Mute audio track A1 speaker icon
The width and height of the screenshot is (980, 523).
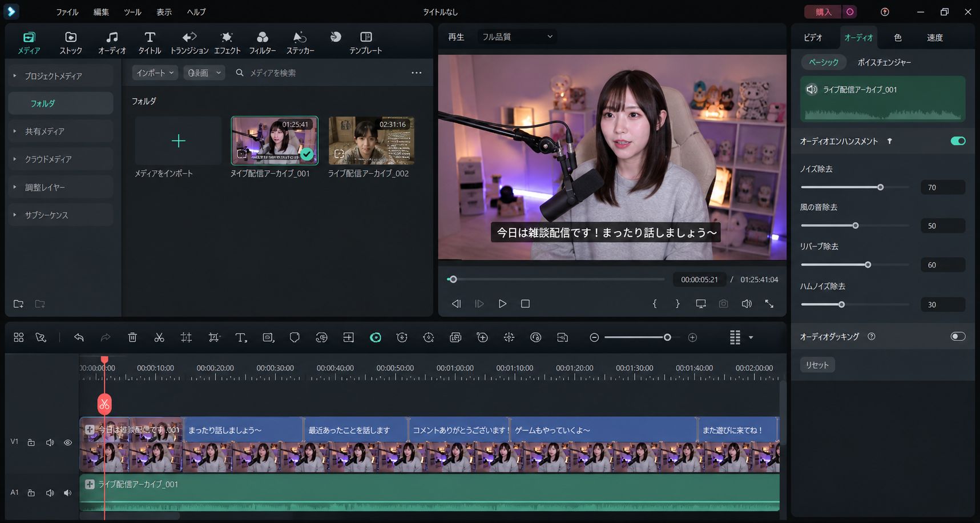[50, 493]
